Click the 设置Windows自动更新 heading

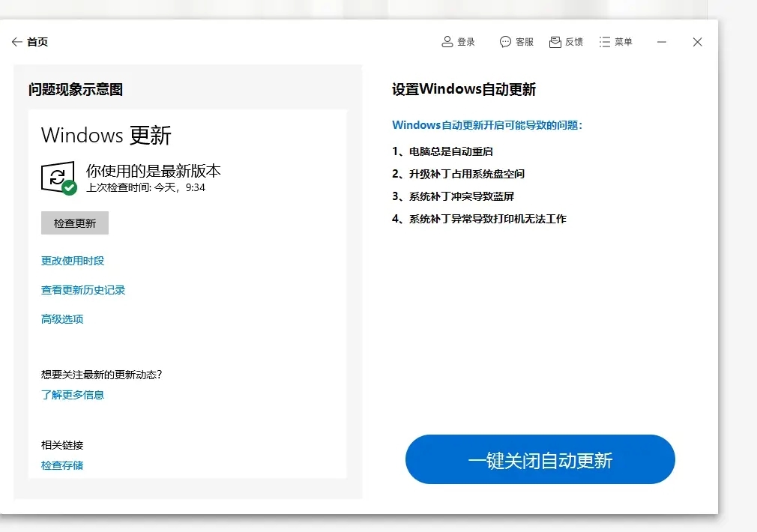(464, 89)
